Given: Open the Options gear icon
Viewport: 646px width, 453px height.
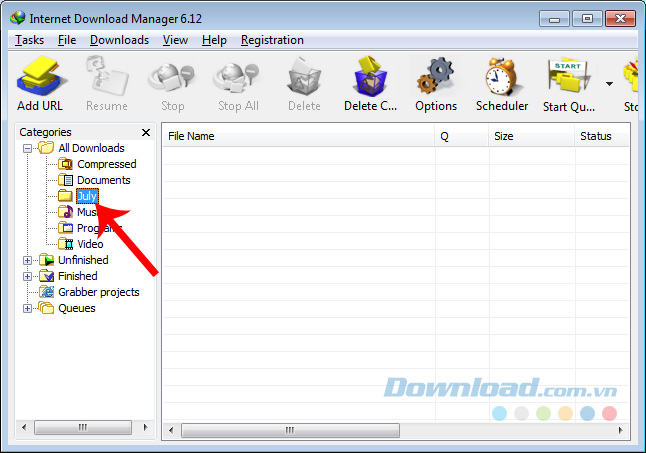Looking at the screenshot, I should (436, 77).
